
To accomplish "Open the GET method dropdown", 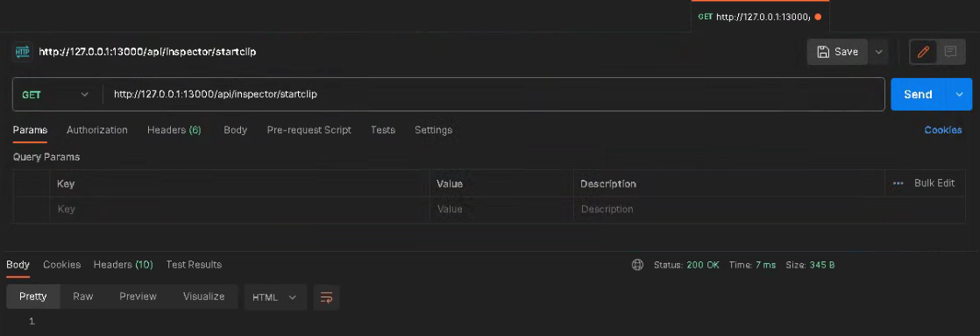I will tap(55, 95).
